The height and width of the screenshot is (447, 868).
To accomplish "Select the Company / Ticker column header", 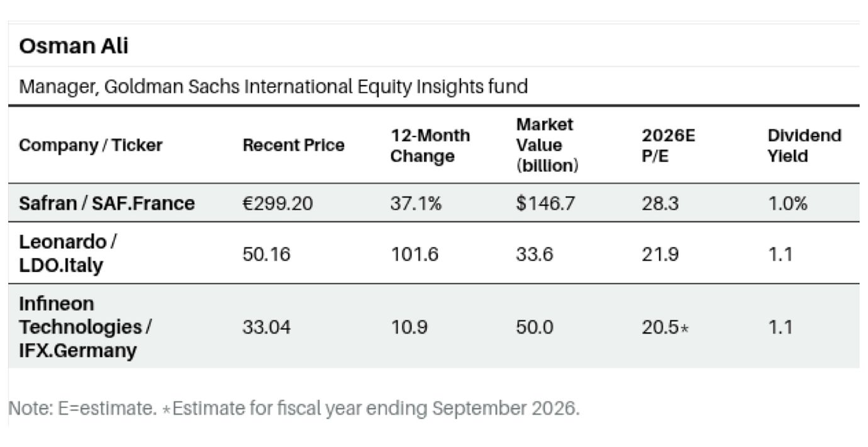I will 91,145.
